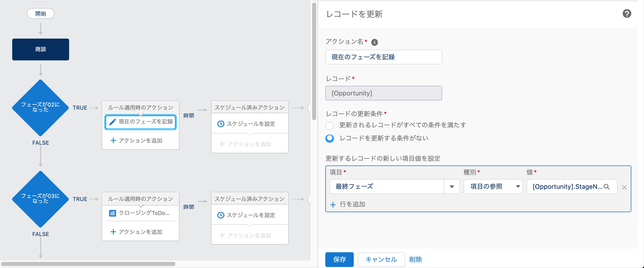Screen dimensions: 644x268
Task: Open the 種別 dropdown showing 項目の参照
Action: coord(518,187)
